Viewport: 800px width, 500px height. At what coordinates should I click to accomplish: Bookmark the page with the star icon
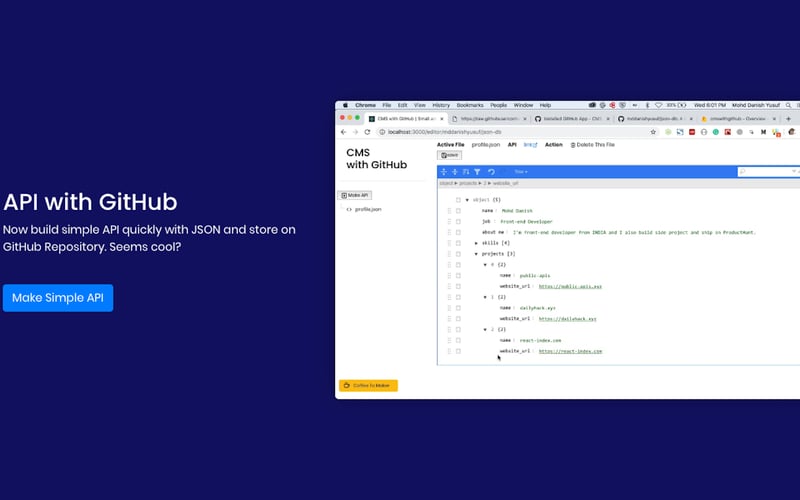(x=653, y=132)
